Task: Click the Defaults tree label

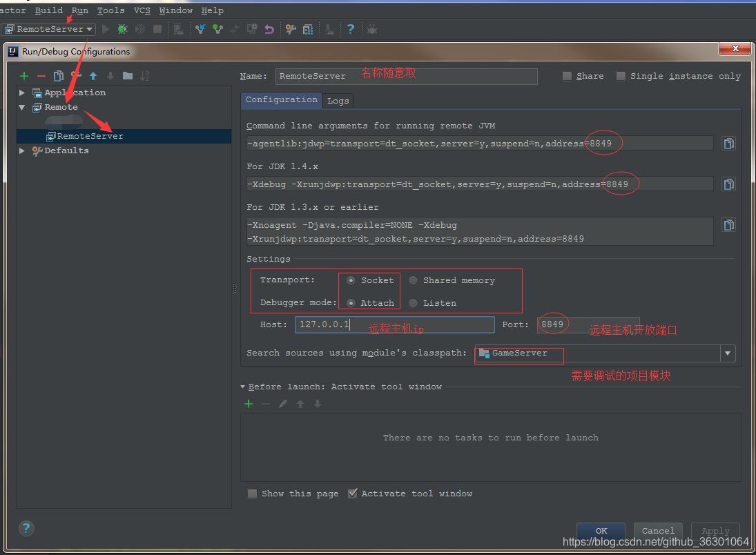Action: click(x=66, y=150)
